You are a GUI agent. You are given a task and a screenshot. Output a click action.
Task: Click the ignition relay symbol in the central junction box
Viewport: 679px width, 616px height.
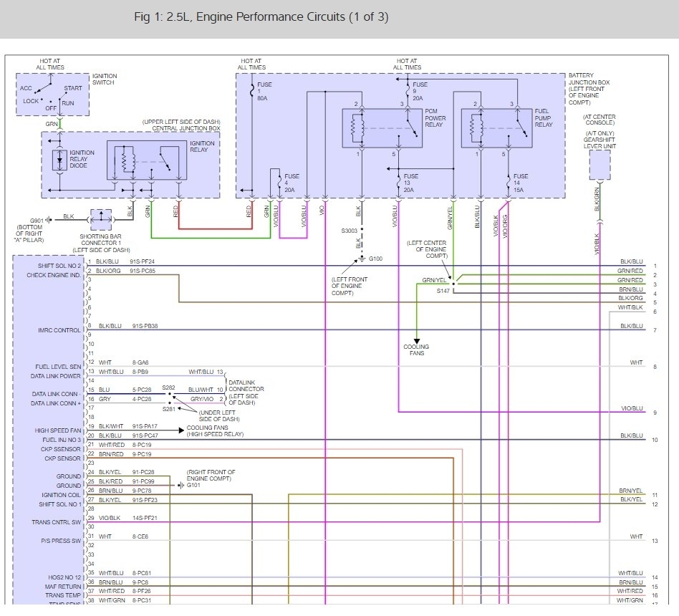click(148, 161)
